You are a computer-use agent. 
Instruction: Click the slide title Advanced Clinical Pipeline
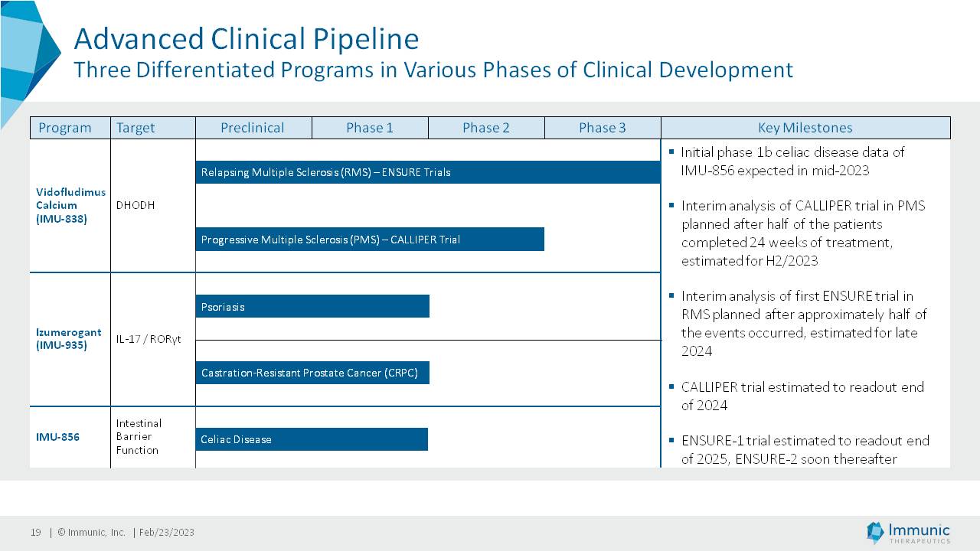(246, 39)
